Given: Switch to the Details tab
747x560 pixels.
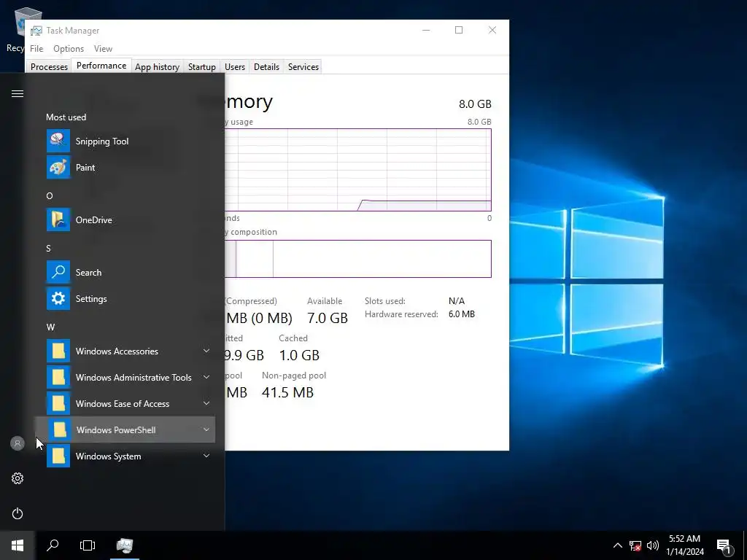Looking at the screenshot, I should pyautogui.click(x=266, y=66).
